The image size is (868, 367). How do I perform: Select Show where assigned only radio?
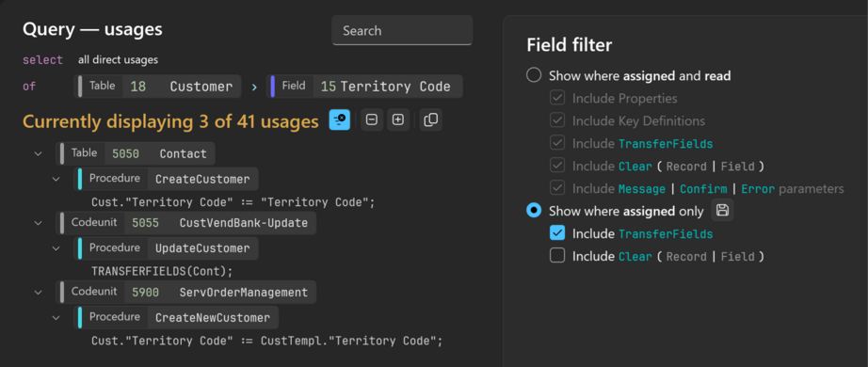pyautogui.click(x=534, y=211)
